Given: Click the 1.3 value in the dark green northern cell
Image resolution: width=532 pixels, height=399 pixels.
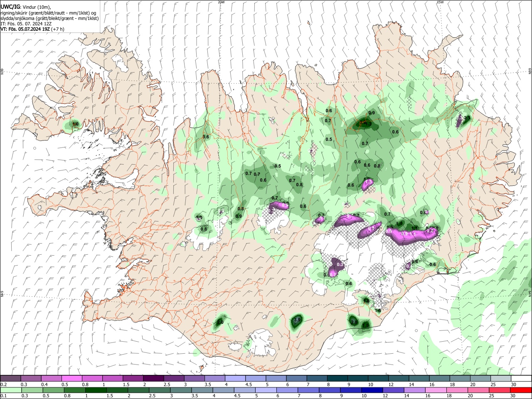Looking at the screenshot, I should click(368, 124).
